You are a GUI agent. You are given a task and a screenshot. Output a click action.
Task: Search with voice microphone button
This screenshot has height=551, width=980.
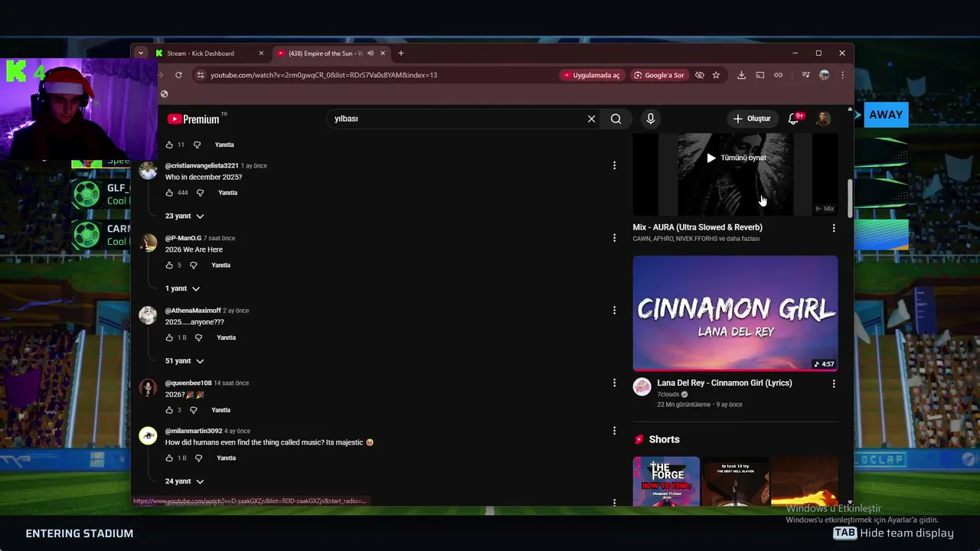650,119
